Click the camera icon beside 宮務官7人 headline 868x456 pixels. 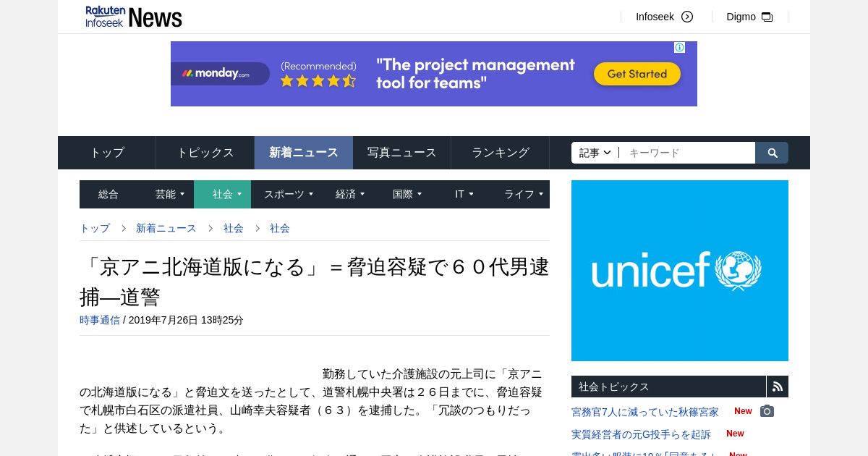point(767,411)
